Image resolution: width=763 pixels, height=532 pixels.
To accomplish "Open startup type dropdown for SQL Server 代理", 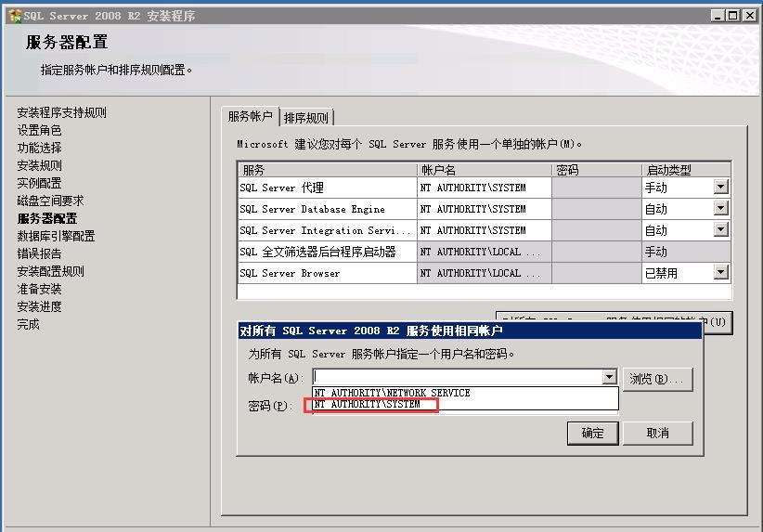I will pyautogui.click(x=720, y=187).
